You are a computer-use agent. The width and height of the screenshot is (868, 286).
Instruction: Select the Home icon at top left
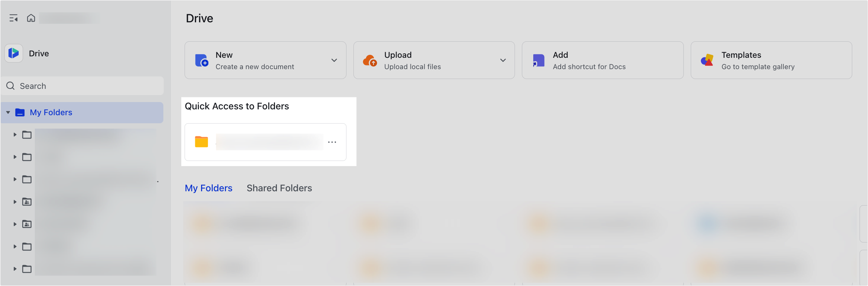[x=31, y=18]
